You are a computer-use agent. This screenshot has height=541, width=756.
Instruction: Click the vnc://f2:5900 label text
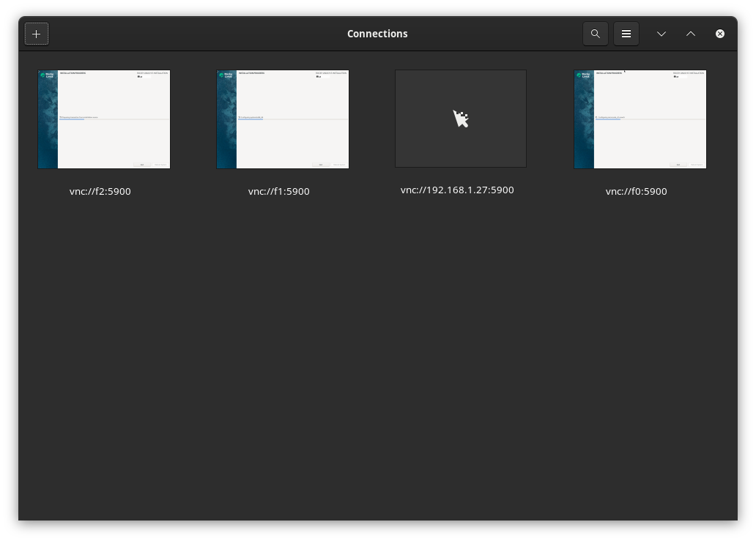coord(100,192)
